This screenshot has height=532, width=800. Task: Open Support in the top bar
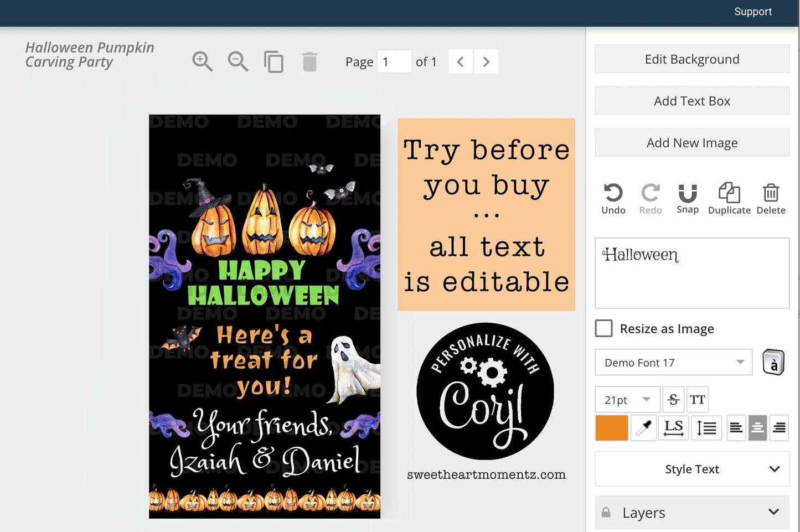pos(752,12)
